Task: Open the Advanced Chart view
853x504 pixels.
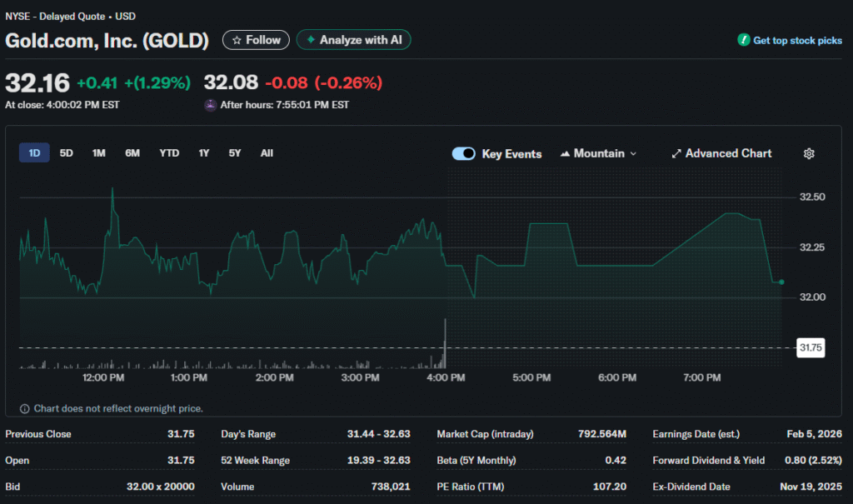Action: pos(728,154)
